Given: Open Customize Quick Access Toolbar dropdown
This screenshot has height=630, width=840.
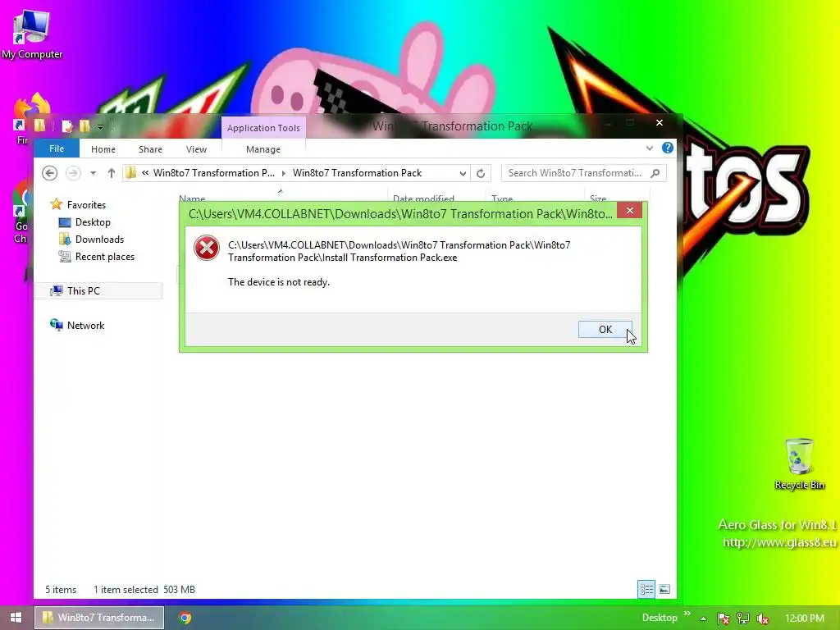Looking at the screenshot, I should pyautogui.click(x=100, y=126).
